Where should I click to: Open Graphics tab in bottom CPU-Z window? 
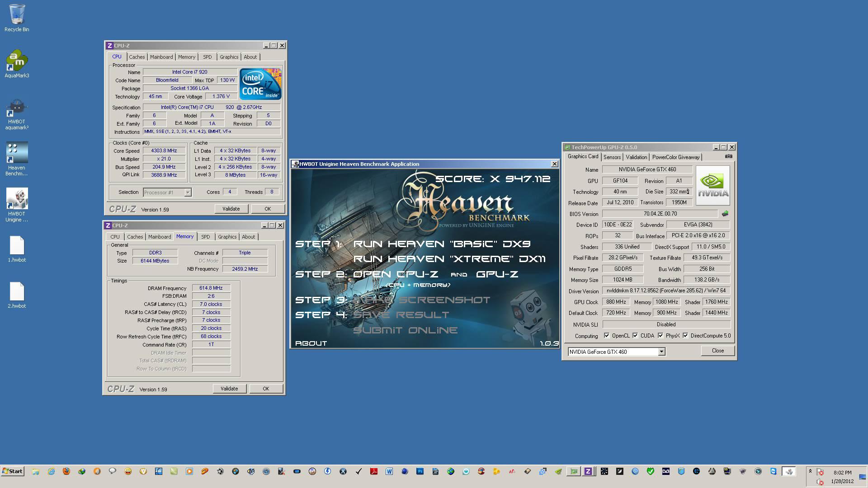click(x=227, y=237)
